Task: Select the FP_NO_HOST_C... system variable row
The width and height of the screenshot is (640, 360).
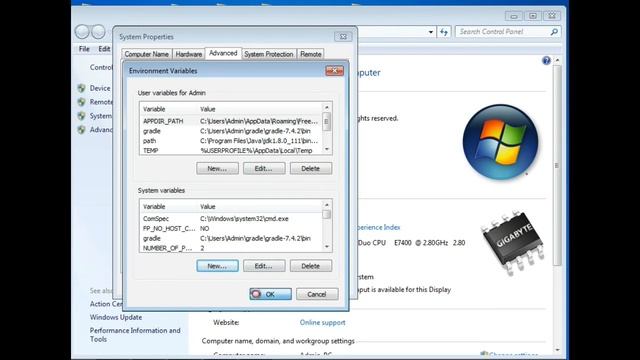Action: point(231,229)
